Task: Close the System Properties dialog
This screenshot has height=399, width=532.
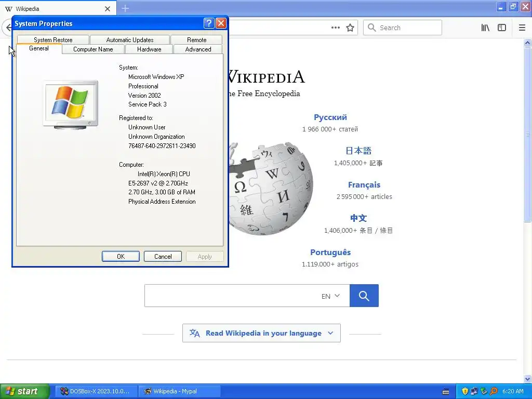Action: click(x=221, y=23)
